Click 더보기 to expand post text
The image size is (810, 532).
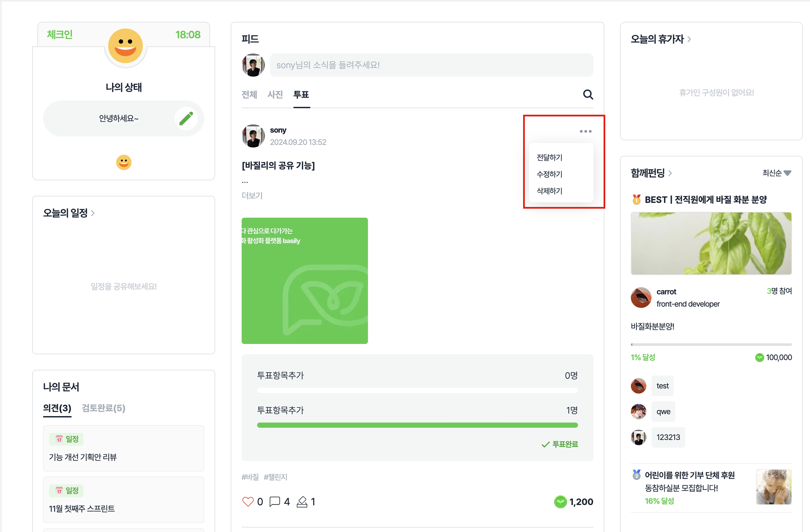pos(252,196)
